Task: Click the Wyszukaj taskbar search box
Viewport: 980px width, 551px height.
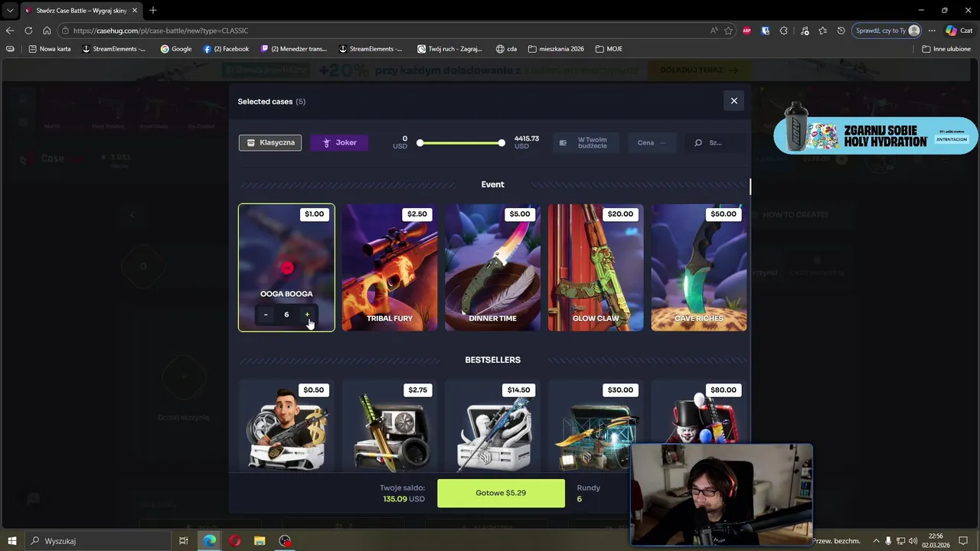Action: [x=99, y=541]
